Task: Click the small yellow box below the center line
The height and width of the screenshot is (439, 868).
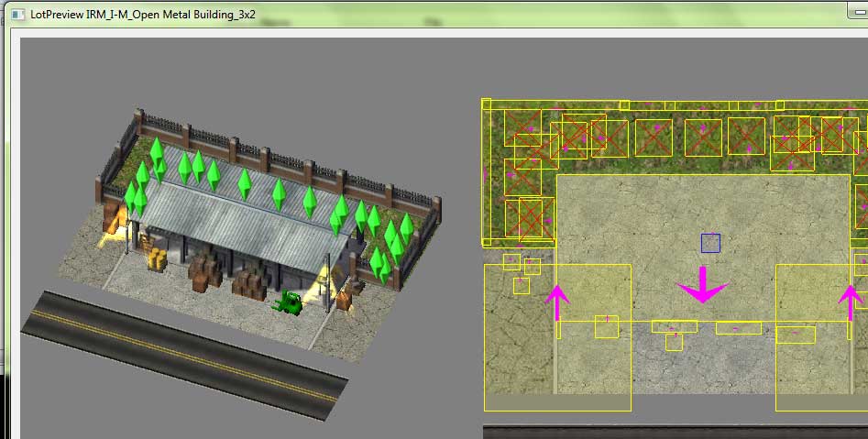Action: tap(674, 342)
